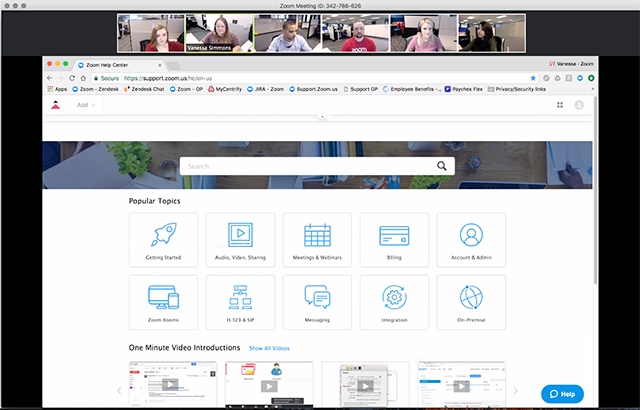The height and width of the screenshot is (410, 640).
Task: Play the first one minute video thumbnail
Action: coord(170,385)
